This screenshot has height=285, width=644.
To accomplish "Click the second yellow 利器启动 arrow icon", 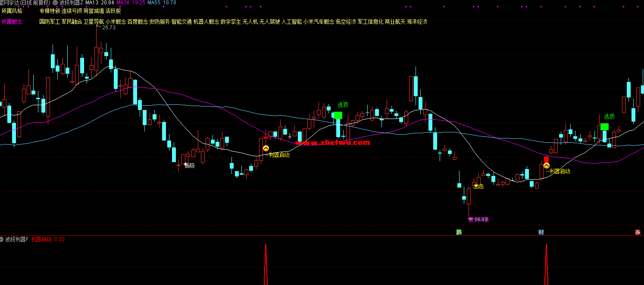I will coord(546,166).
